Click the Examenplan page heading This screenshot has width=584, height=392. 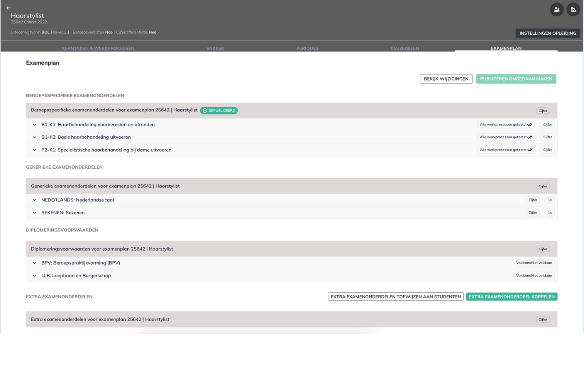coord(43,63)
